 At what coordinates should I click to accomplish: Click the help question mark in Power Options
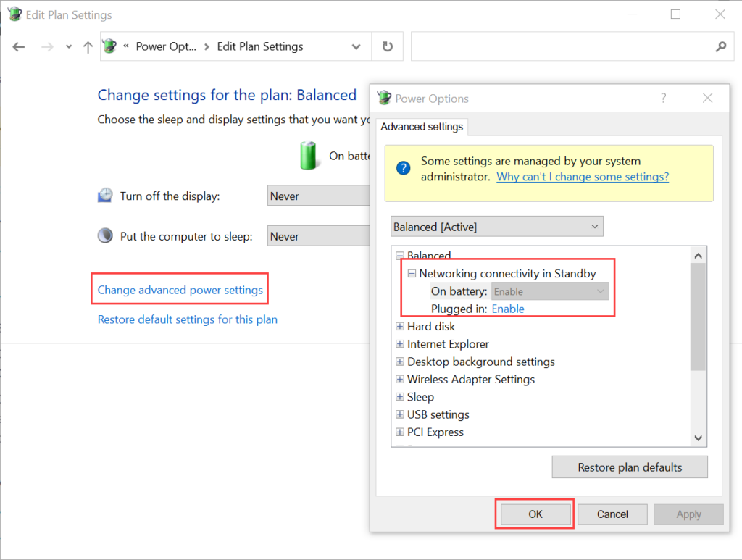tap(663, 99)
